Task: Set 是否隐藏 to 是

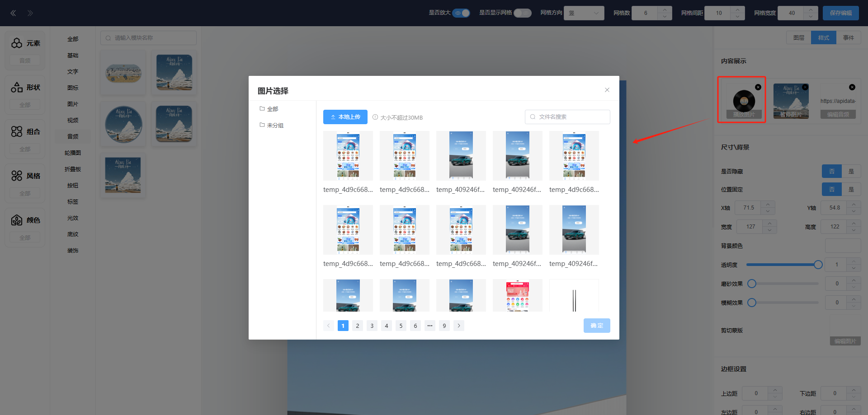Action: click(851, 171)
